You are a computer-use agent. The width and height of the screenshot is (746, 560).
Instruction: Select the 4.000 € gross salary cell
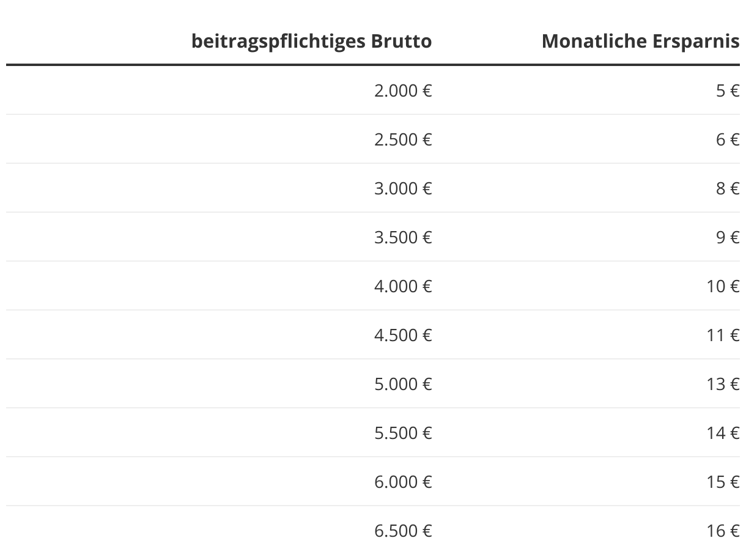[x=403, y=286]
